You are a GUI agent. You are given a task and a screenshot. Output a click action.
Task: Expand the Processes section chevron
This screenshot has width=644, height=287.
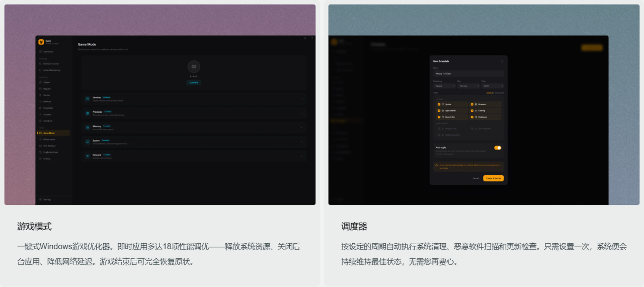301,113
